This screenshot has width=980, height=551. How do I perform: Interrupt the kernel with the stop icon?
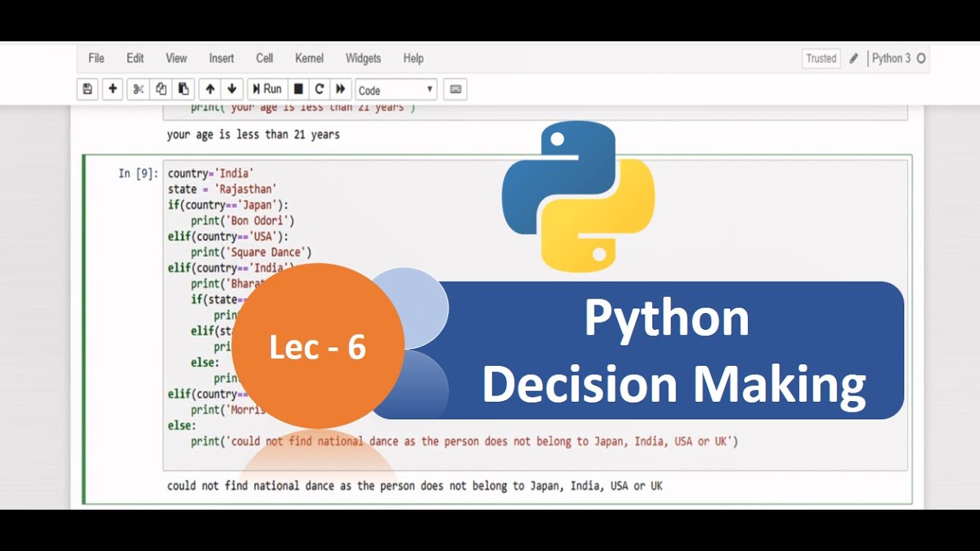point(299,90)
